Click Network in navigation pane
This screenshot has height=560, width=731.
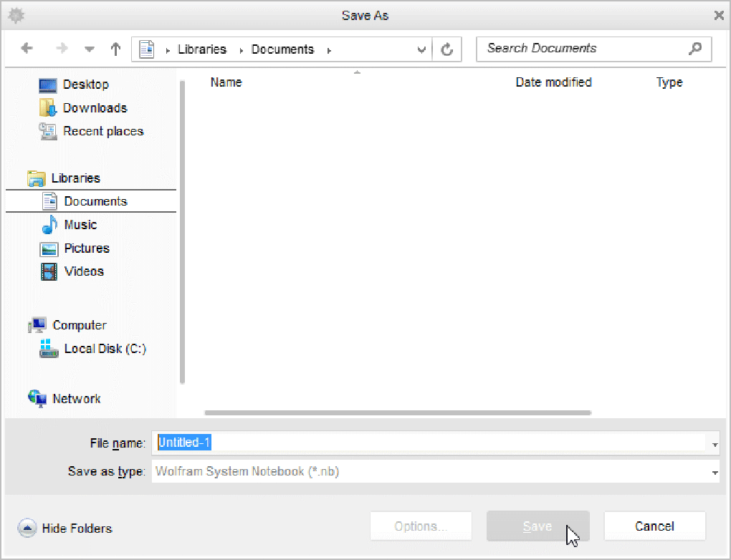[x=76, y=399]
